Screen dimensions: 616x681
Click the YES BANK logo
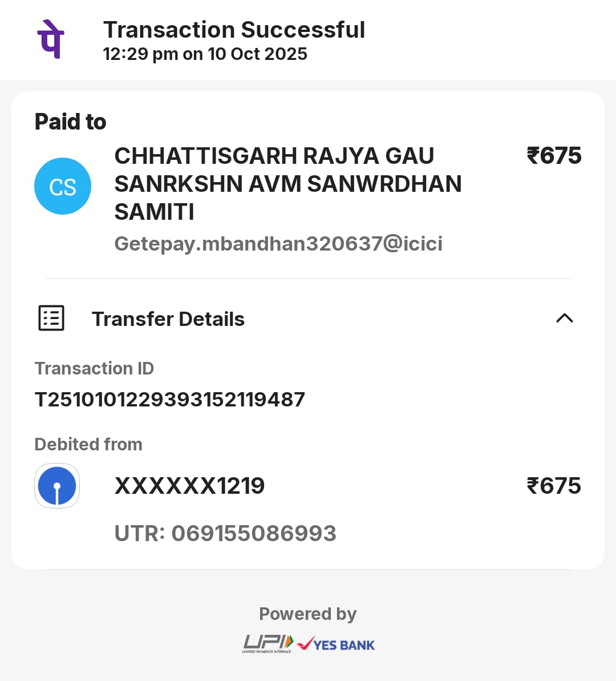[x=337, y=644]
